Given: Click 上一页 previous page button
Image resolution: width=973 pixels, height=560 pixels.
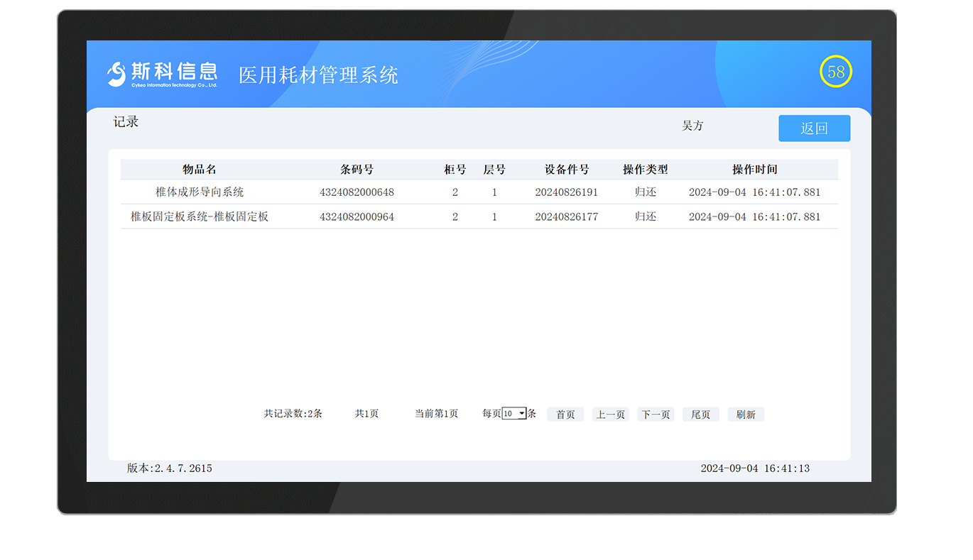Looking at the screenshot, I should point(610,414).
